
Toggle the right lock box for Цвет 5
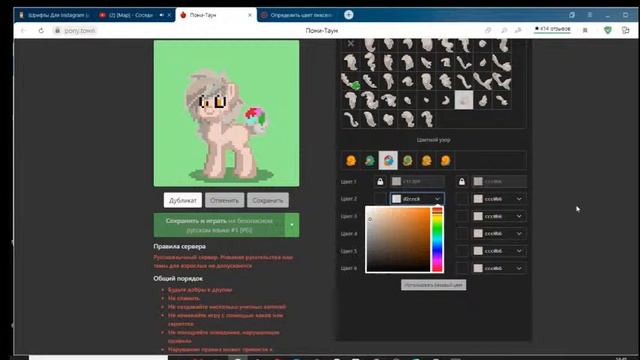(x=462, y=251)
